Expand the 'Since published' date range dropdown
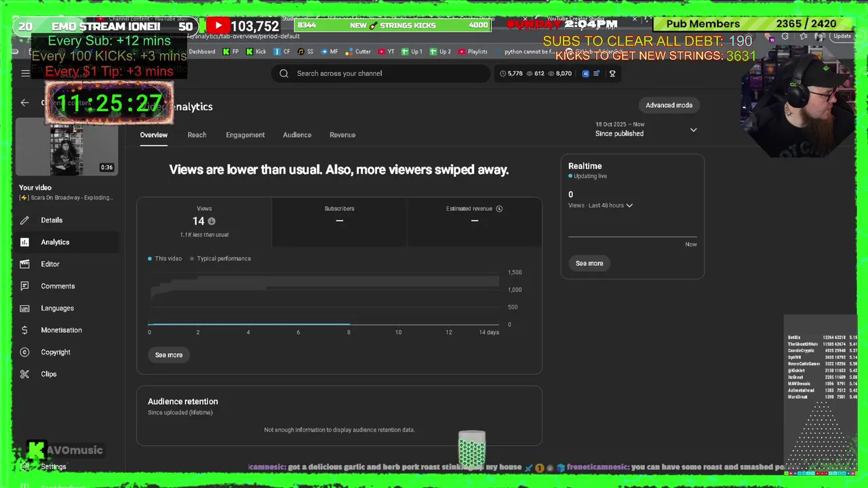 pos(646,129)
